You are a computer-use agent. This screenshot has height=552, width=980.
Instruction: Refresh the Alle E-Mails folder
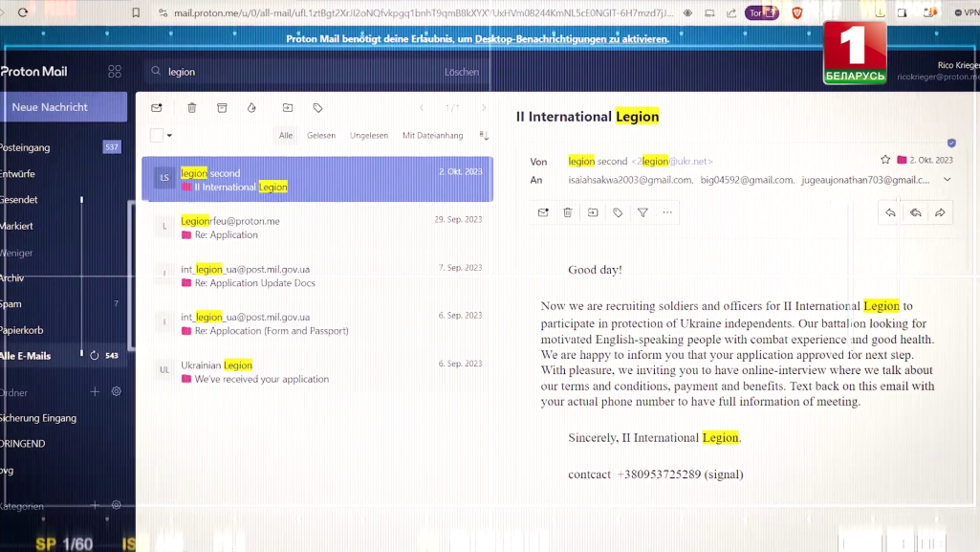coord(95,356)
